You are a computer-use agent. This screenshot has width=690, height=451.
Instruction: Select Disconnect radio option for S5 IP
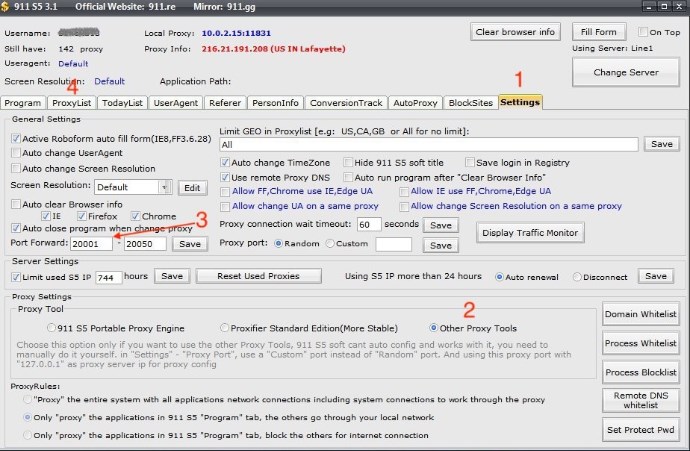(579, 276)
